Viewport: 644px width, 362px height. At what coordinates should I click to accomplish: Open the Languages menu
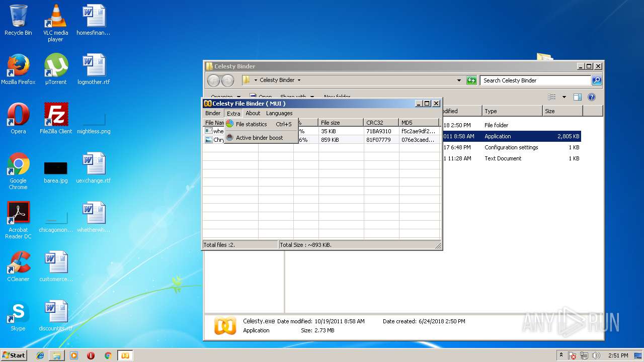pyautogui.click(x=279, y=113)
